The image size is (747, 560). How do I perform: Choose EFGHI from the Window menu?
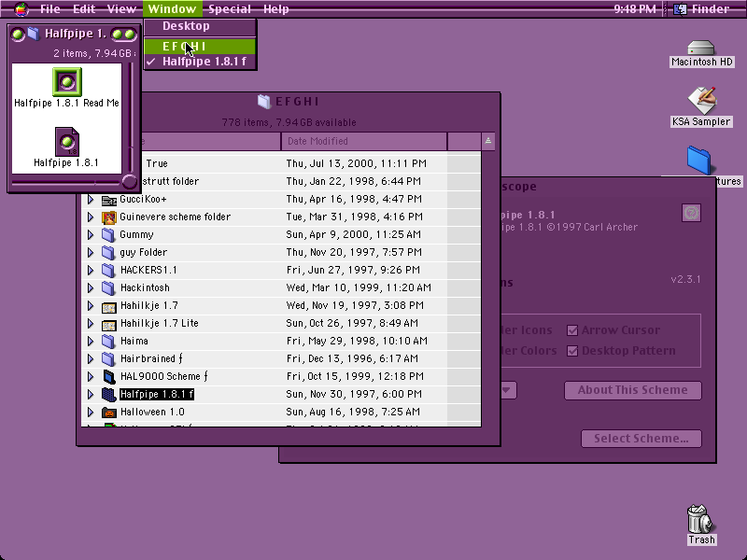200,47
